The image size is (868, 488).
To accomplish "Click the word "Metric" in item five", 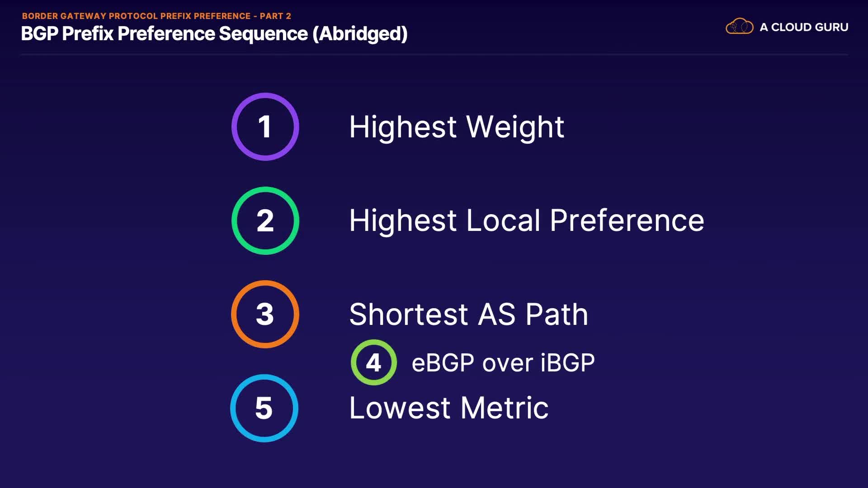I will click(x=505, y=408).
